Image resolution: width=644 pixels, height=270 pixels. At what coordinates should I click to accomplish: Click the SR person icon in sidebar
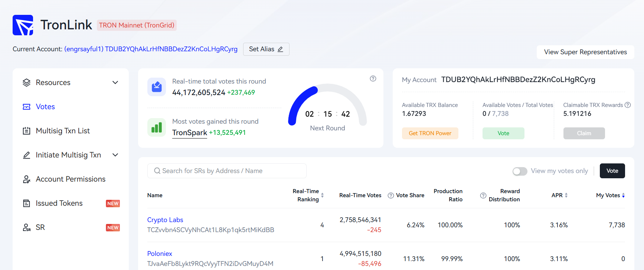[26, 227]
